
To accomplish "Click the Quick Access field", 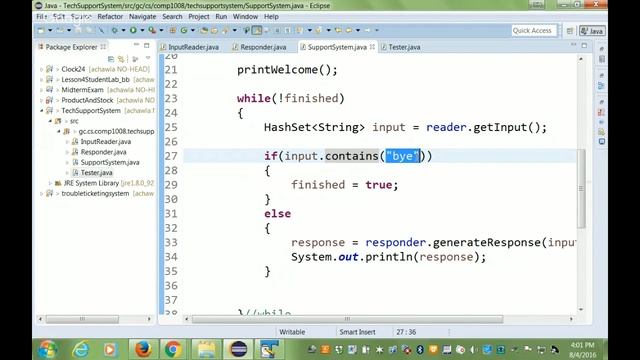I will tap(534, 31).
